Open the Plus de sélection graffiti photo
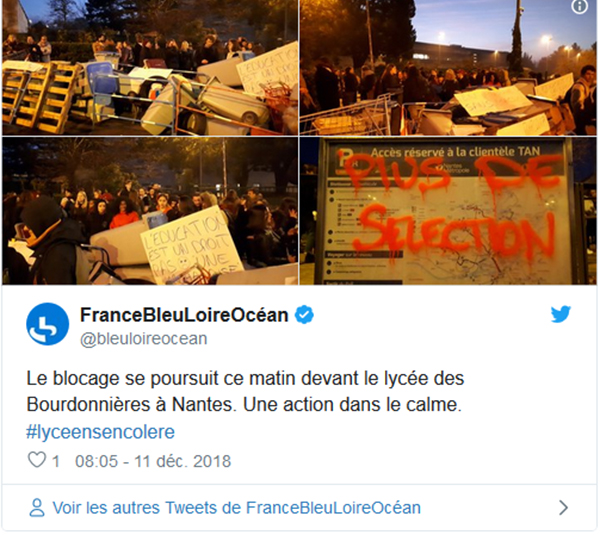The height and width of the screenshot is (535, 600). pyautogui.click(x=448, y=211)
